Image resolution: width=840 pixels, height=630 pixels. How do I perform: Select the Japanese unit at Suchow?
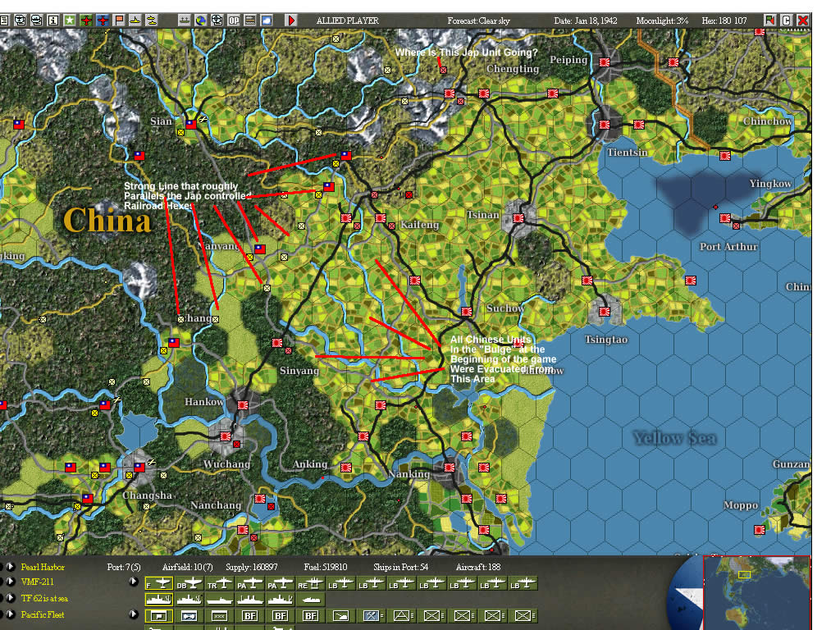[x=467, y=311]
